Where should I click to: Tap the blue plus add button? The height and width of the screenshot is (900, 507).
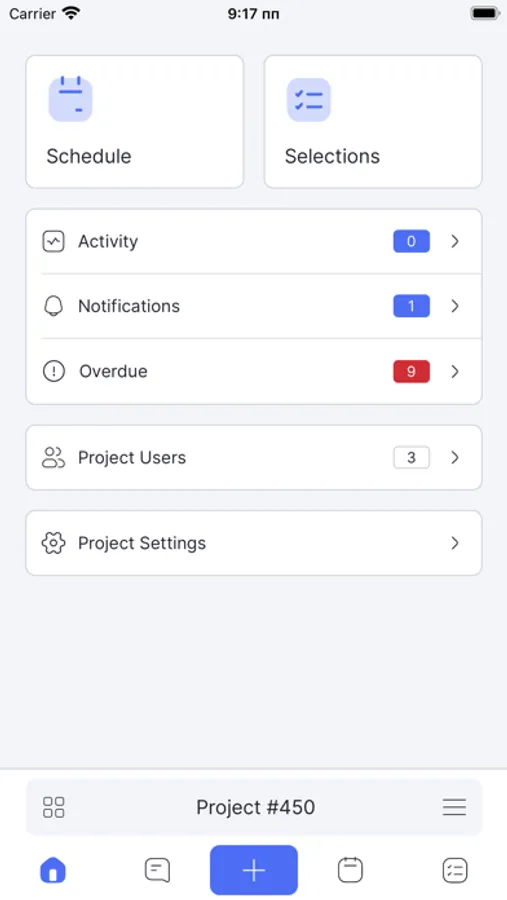[x=254, y=870]
